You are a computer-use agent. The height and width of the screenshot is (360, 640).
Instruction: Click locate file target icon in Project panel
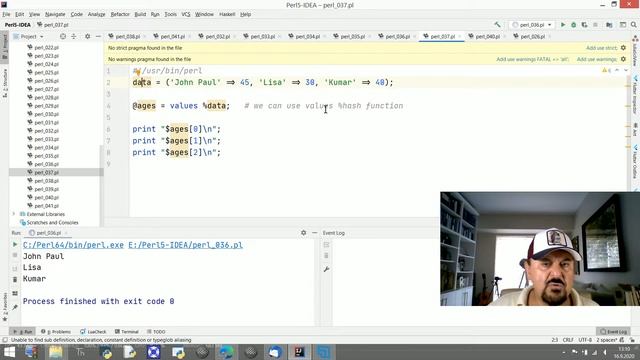[62, 36]
